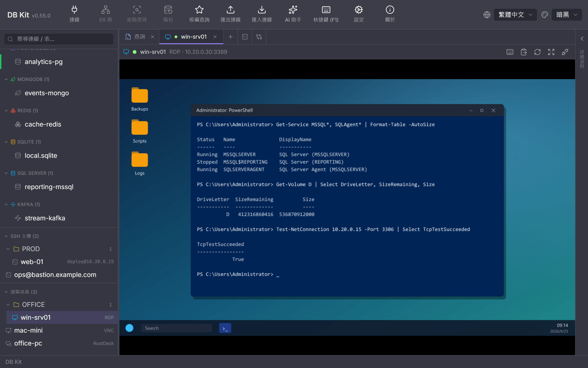This screenshot has width=588, height=368.
Task: Click the clipboard icon in RDP toolbar
Action: (524, 52)
